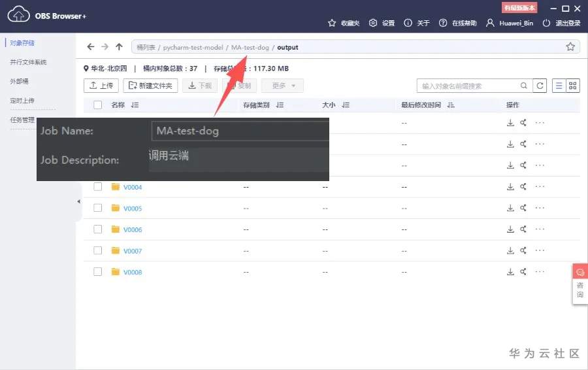Download the V0005 folder
The height and width of the screenshot is (370, 588).
pos(510,208)
